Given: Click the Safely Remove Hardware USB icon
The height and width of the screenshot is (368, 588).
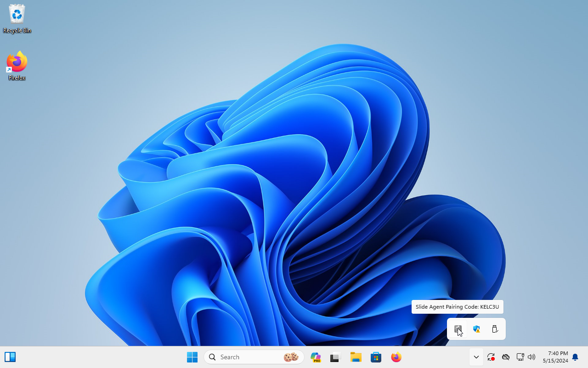Looking at the screenshot, I should [x=495, y=329].
